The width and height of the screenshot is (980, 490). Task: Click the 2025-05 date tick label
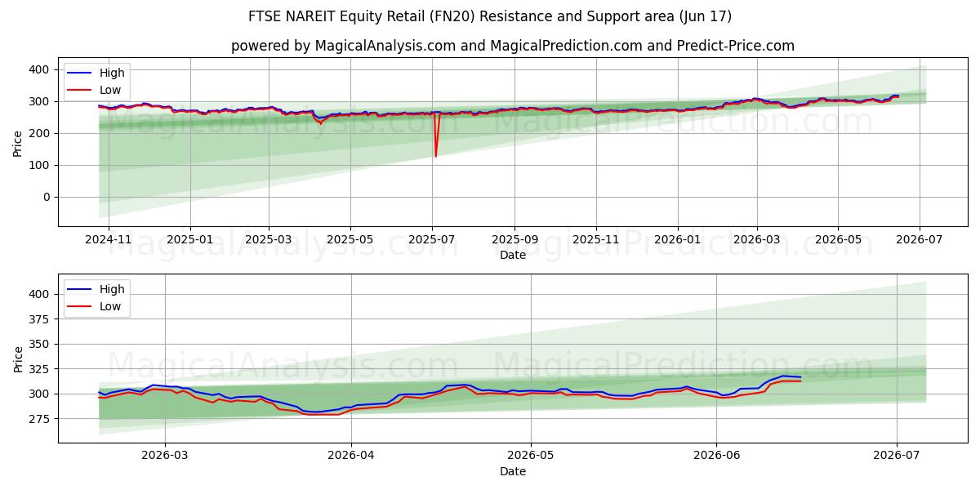[x=350, y=240]
